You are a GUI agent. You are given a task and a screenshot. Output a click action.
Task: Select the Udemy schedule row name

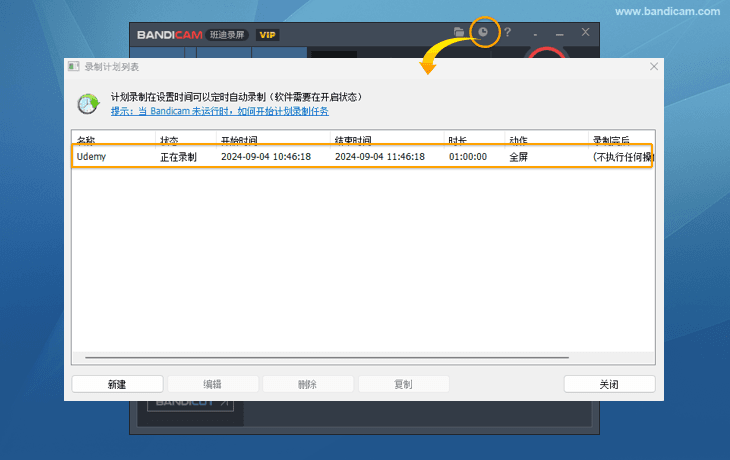[x=91, y=156]
